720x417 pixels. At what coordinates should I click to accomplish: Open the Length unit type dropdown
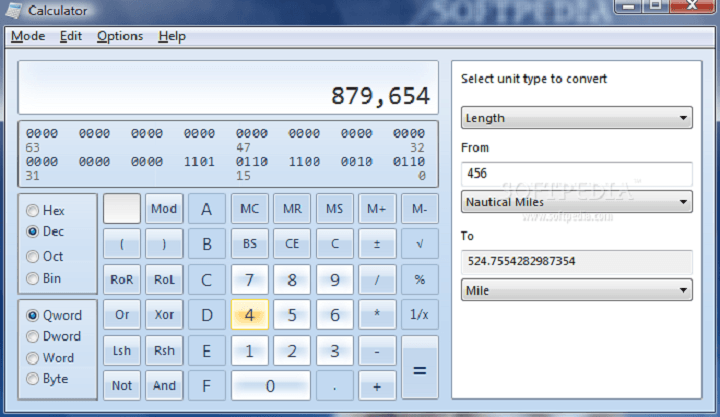576,118
